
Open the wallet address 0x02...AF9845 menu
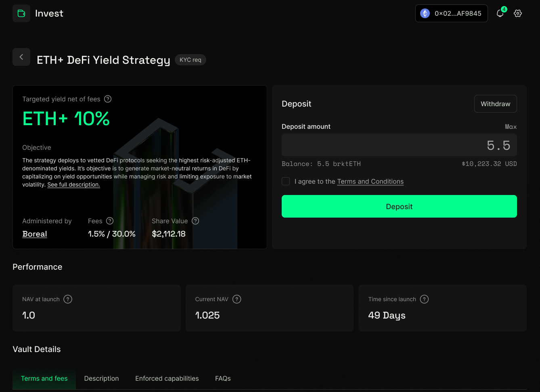[x=451, y=13]
